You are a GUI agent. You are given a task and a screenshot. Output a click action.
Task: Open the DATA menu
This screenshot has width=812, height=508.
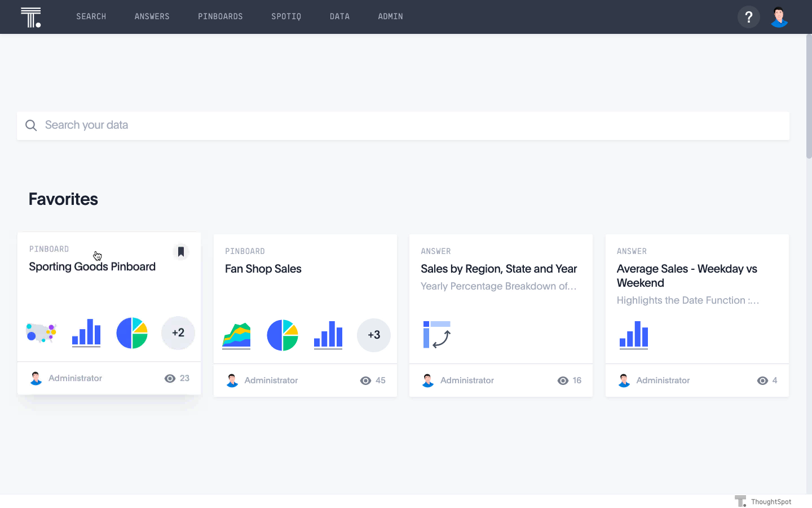click(x=340, y=16)
